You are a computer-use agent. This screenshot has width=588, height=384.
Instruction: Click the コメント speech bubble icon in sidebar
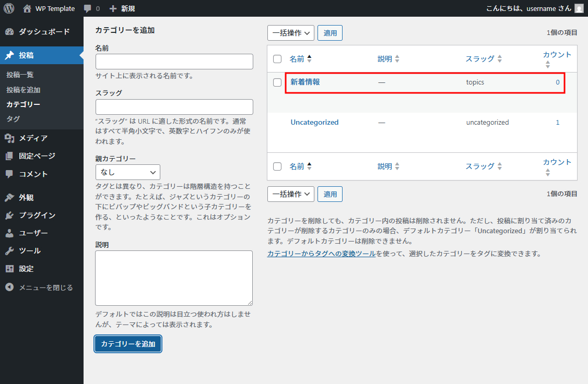point(9,174)
